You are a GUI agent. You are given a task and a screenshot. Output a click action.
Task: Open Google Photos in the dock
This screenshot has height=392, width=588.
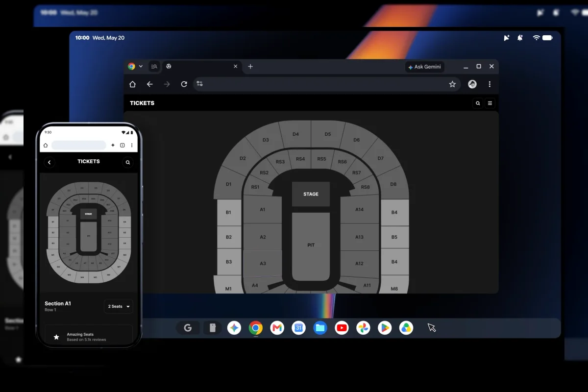coord(363,328)
